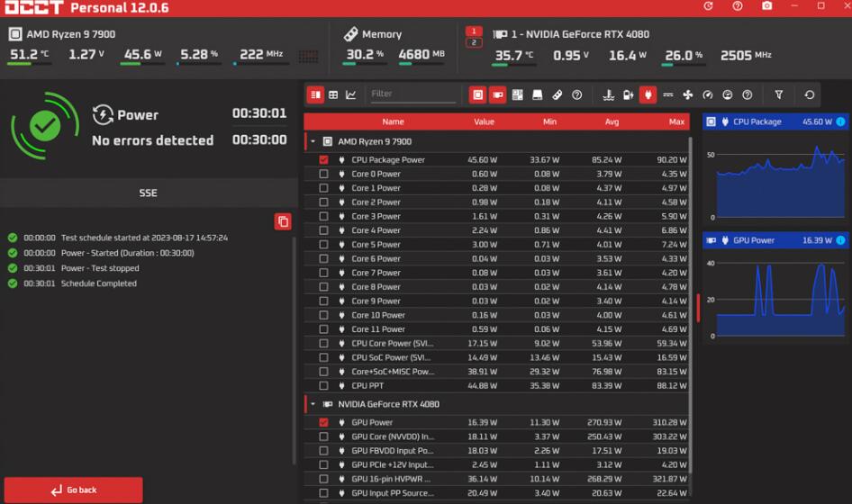852x504 pixels.
Task: Select GPU 1 in the GPU selector
Action: [x=474, y=31]
